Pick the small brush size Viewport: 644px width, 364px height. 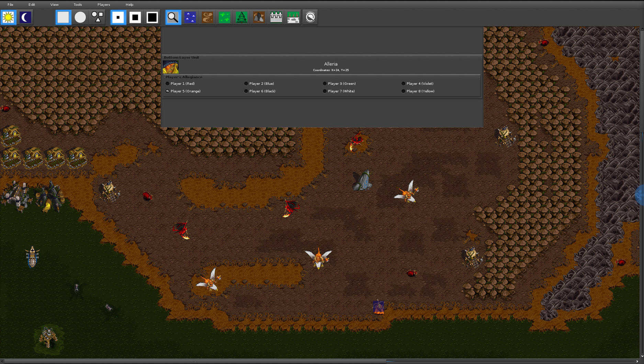pos(118,17)
